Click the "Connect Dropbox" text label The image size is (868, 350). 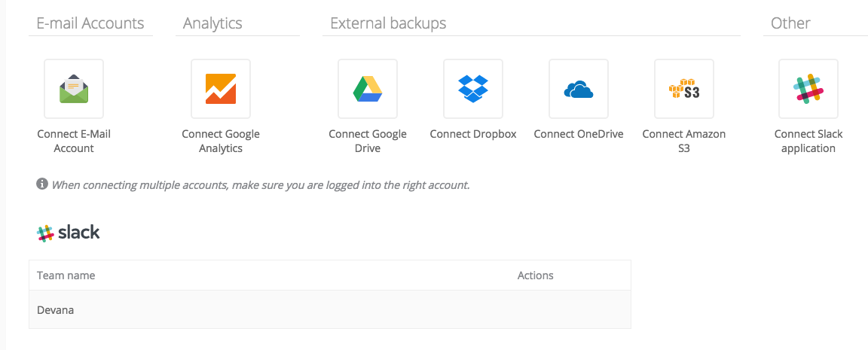click(473, 134)
